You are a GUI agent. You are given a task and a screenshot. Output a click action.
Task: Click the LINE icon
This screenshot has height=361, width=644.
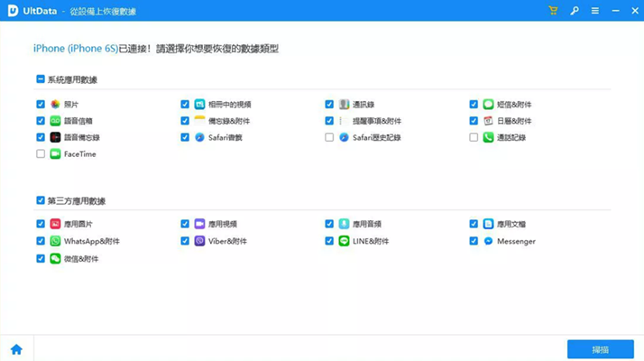click(344, 241)
